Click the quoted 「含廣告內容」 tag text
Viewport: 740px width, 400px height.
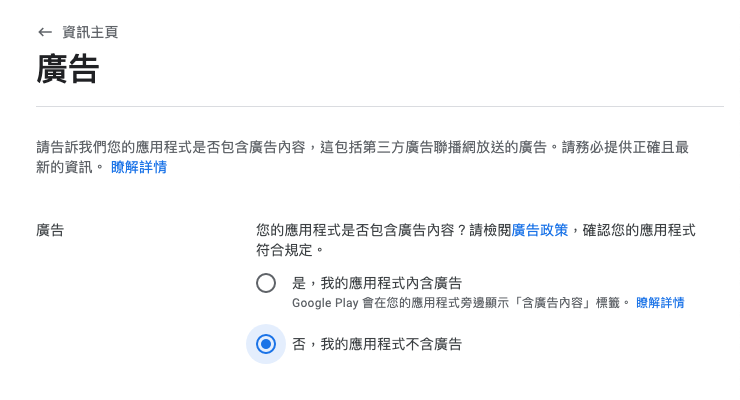click(x=552, y=303)
